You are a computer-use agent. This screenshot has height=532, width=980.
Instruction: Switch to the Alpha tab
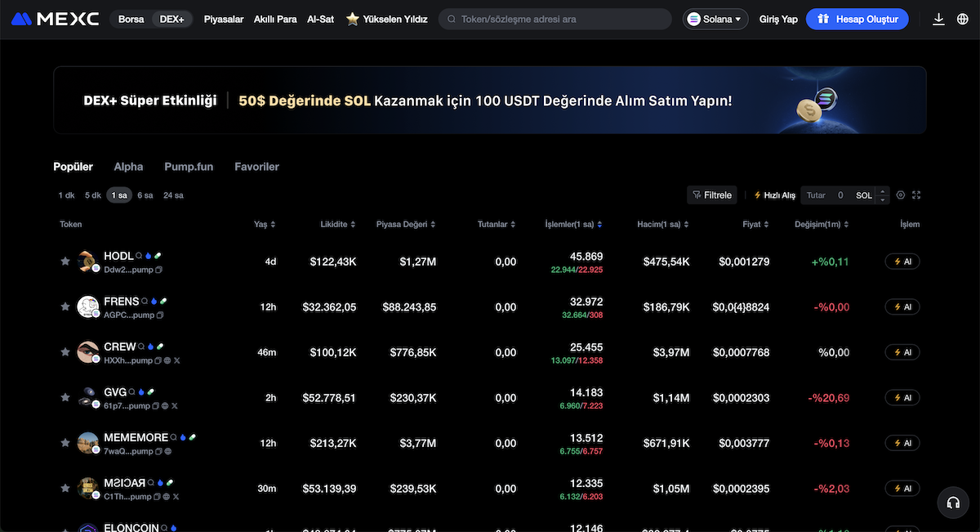[x=128, y=167]
